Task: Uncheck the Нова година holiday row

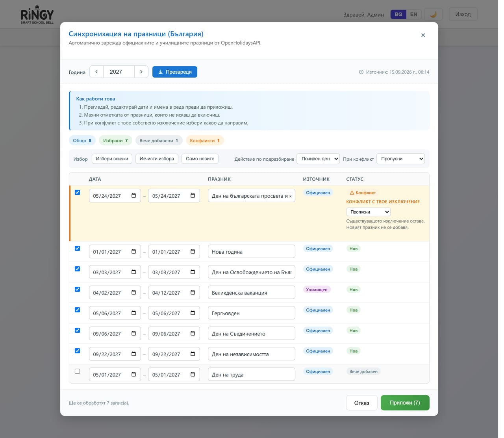Action: point(78,249)
